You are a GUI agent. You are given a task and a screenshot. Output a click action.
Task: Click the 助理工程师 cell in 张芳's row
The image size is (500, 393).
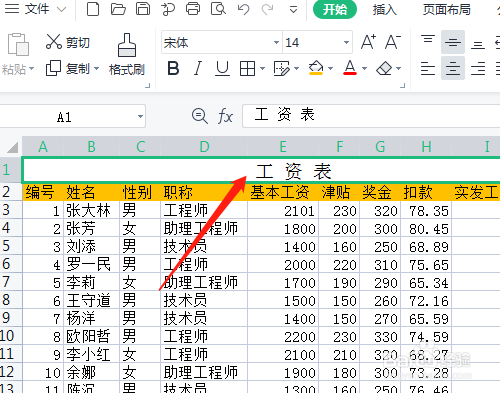tap(204, 228)
